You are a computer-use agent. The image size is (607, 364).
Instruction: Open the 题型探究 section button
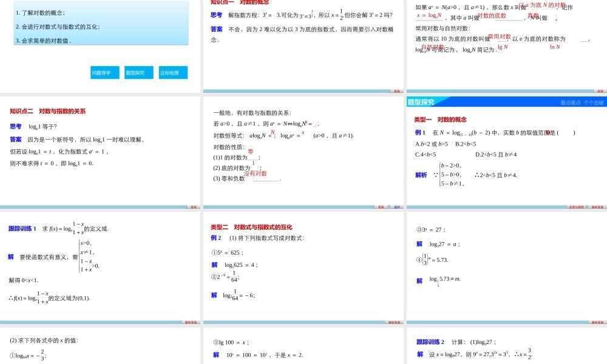tap(138, 72)
